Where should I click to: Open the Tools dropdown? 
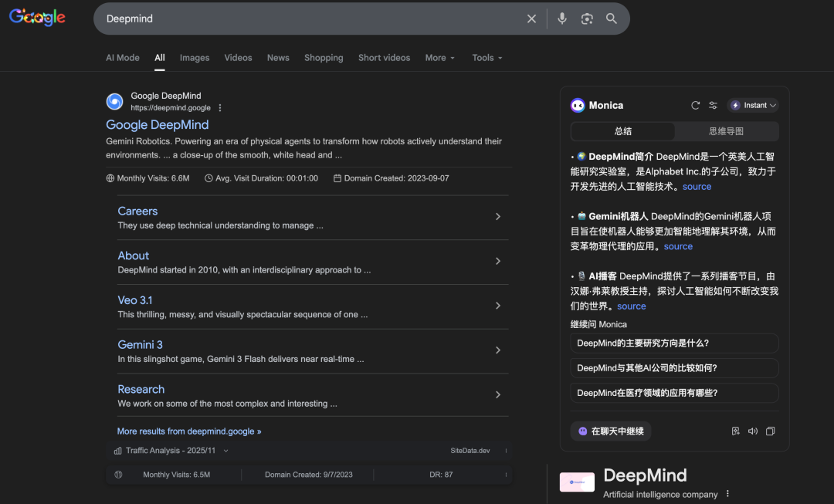coord(487,58)
